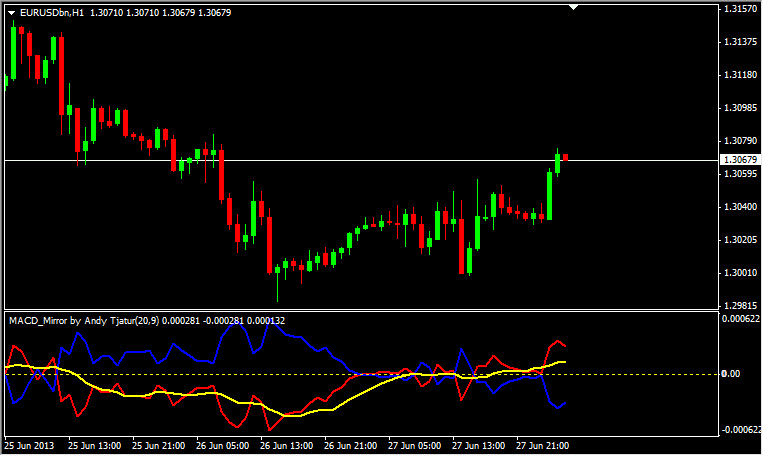Click price scale value 1.30400
The height and width of the screenshot is (456, 763).
[x=740, y=207]
